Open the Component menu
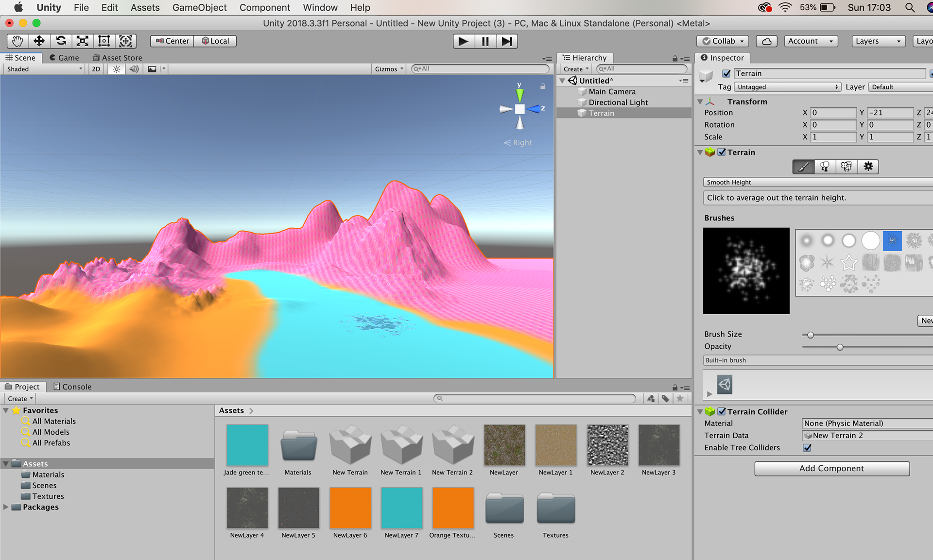The width and height of the screenshot is (933, 560). pyautogui.click(x=265, y=7)
